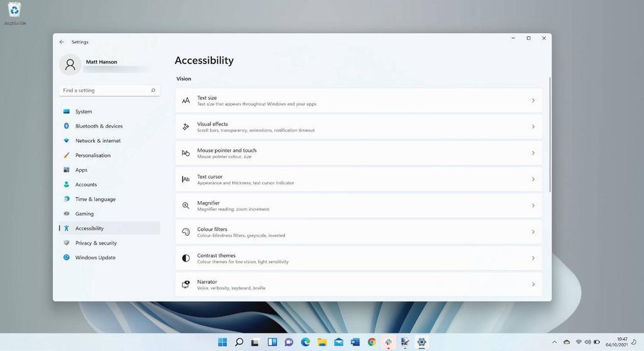
Task: Click the Colour filters palette icon
Action: coord(186,232)
